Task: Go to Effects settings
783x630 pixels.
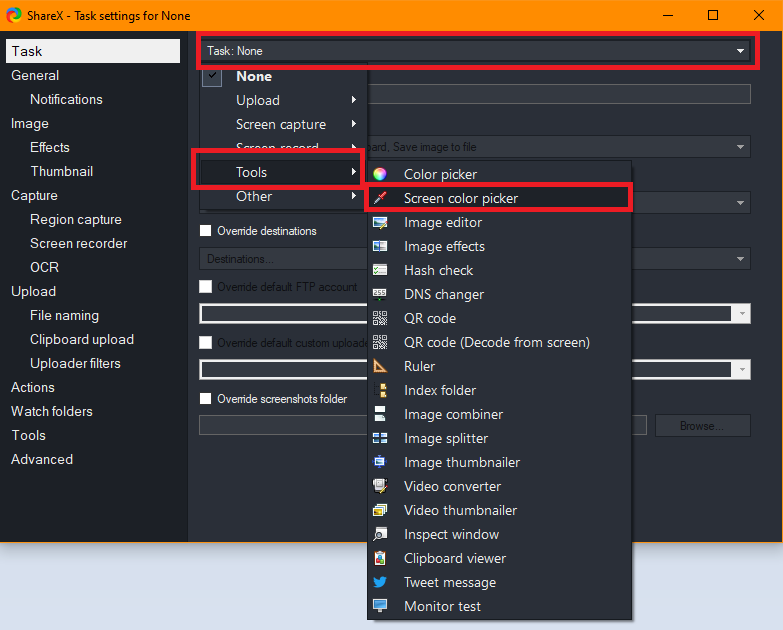Action: (49, 147)
